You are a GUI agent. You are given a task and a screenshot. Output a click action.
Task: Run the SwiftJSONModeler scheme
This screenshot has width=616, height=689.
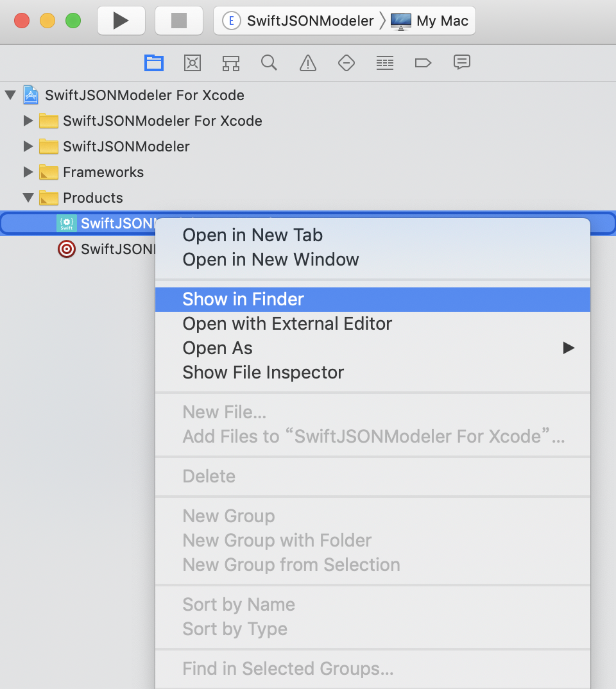(121, 21)
